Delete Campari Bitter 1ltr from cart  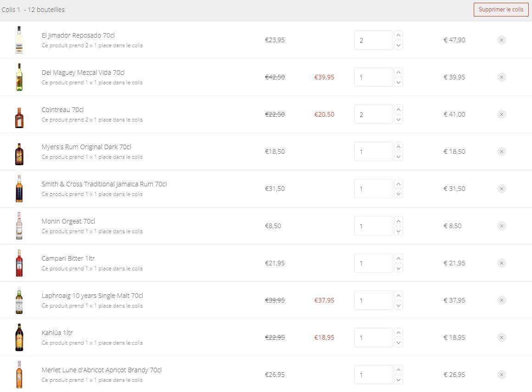tap(501, 263)
